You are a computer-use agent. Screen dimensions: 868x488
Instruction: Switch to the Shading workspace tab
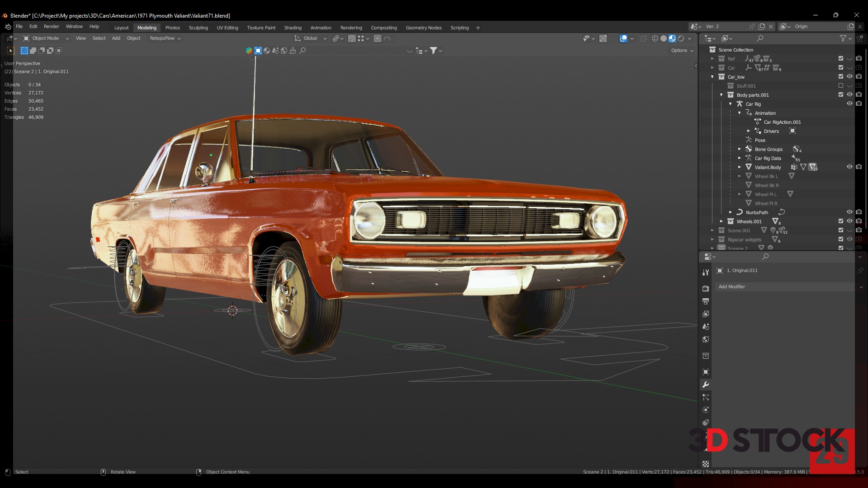tap(292, 28)
